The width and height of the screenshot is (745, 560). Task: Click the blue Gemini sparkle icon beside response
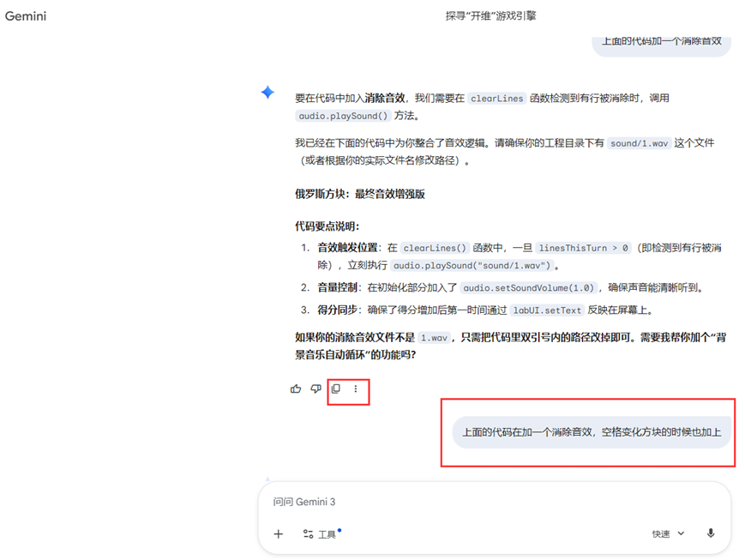[268, 92]
